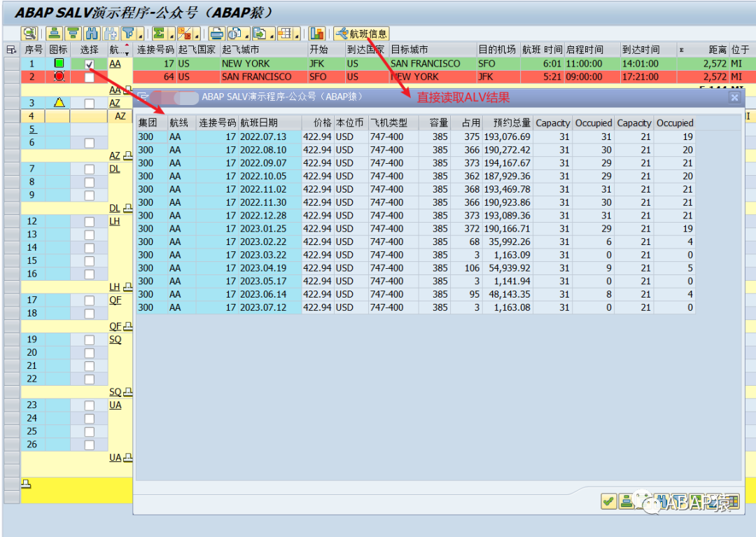The height and width of the screenshot is (537, 756).
Task: Click the Print icon in toolbar
Action: coord(217,34)
